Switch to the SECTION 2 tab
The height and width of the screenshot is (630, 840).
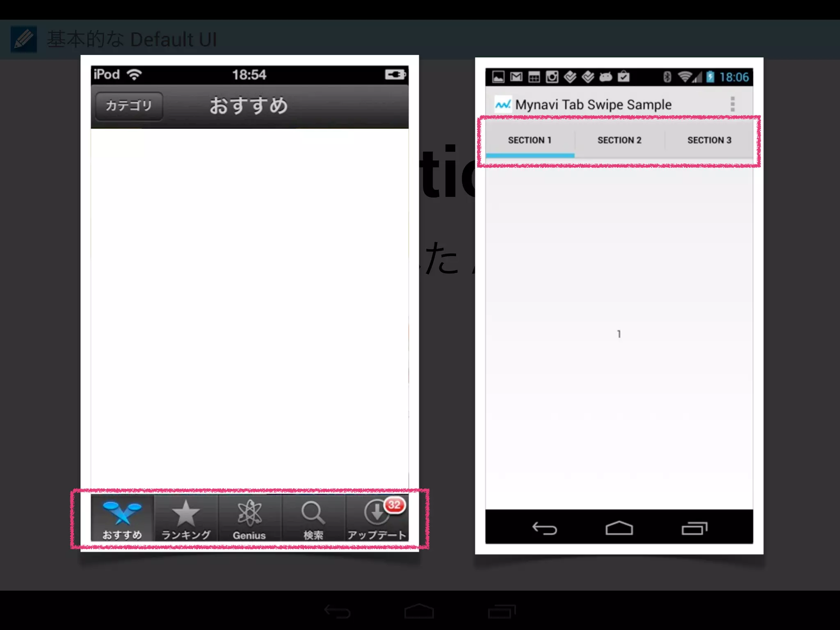(619, 140)
